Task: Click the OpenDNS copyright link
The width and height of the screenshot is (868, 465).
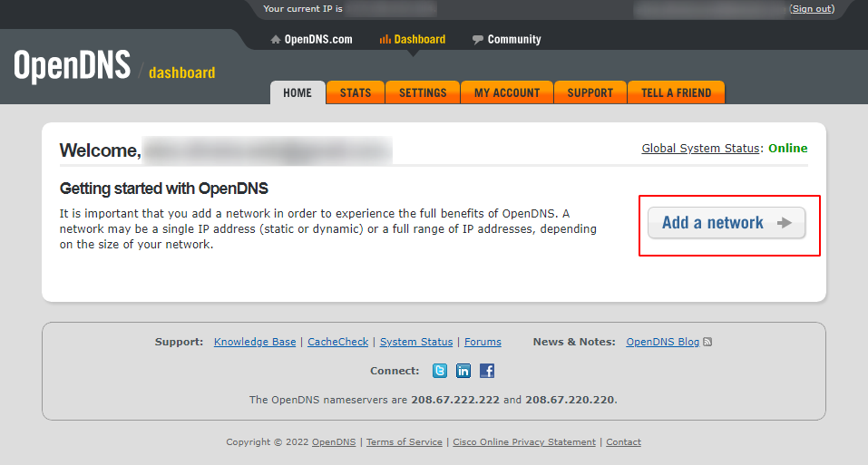Action: click(334, 441)
